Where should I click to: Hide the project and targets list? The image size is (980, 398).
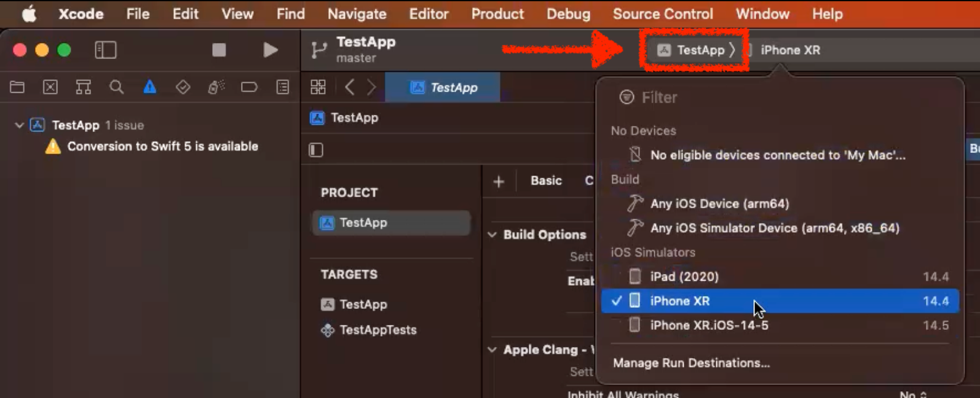click(316, 150)
